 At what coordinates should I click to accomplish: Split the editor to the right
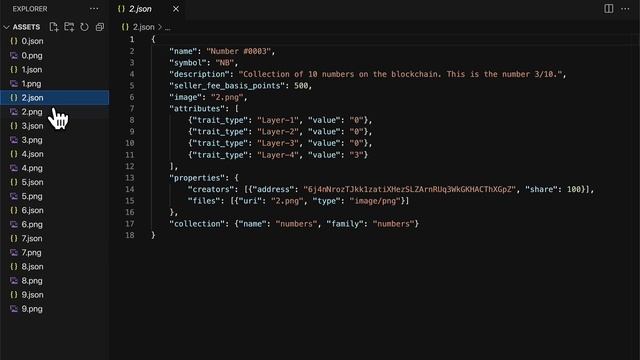(x=608, y=9)
